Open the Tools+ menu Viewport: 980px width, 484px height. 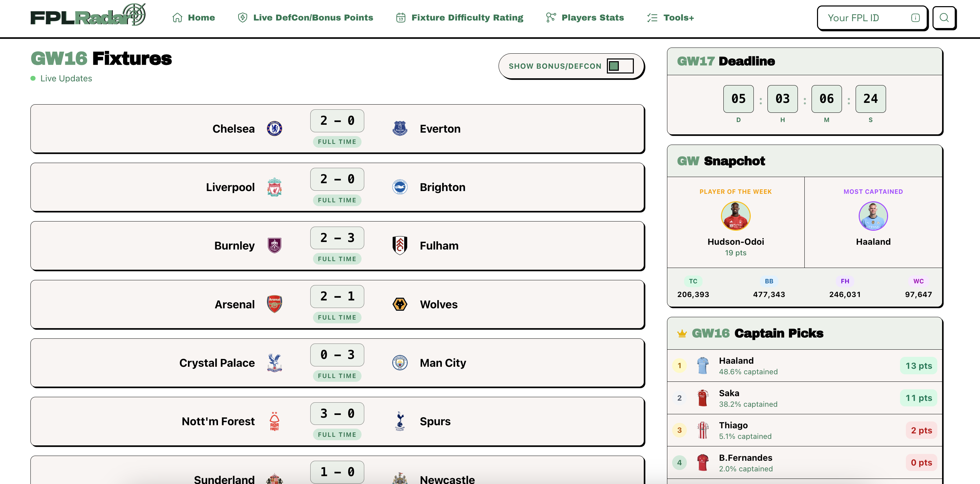tap(670, 17)
